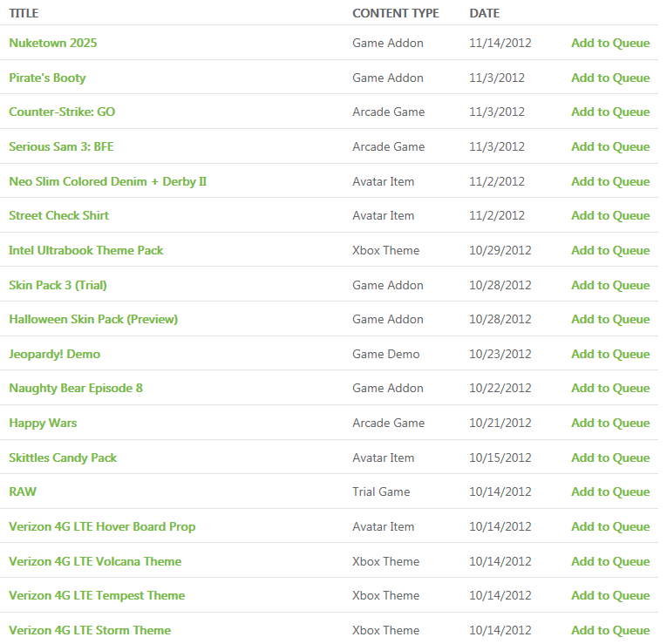Add Pirate's Booty to queue

click(610, 78)
